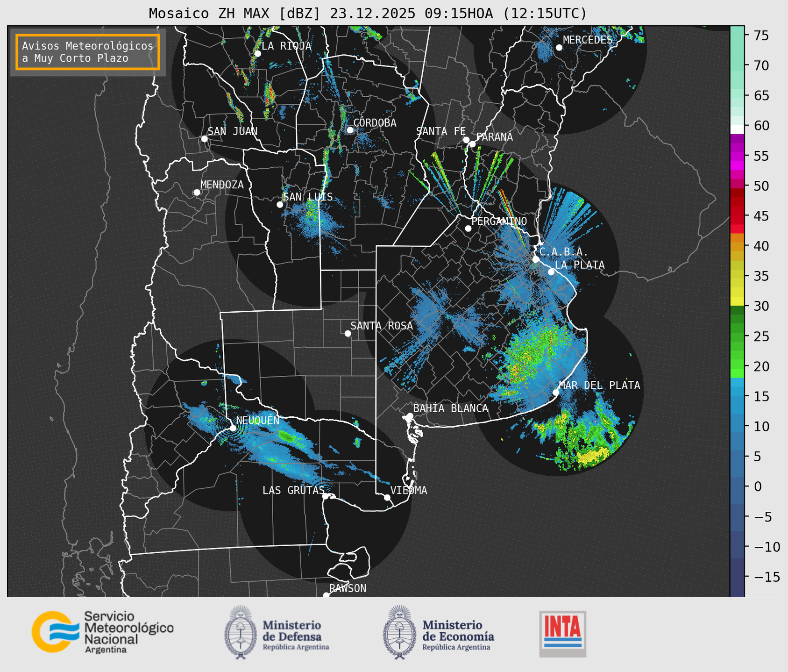
Task: Select the Mendoza city marker dot
Action: [197, 193]
